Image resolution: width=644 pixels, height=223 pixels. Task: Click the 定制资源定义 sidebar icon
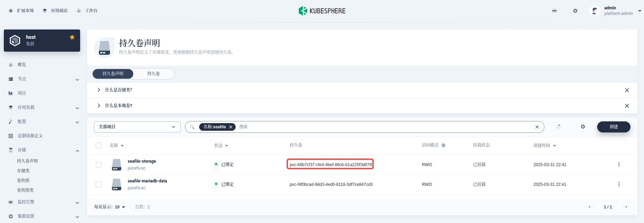click(11, 136)
